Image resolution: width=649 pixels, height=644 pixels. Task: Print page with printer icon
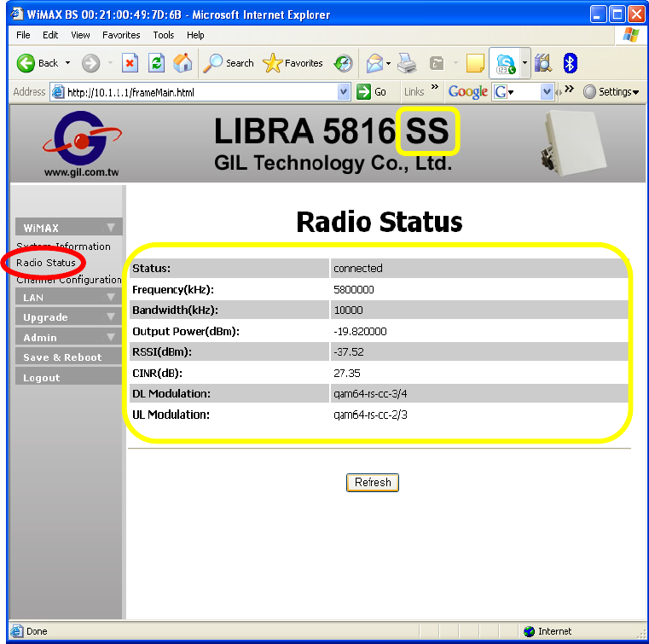[408, 63]
